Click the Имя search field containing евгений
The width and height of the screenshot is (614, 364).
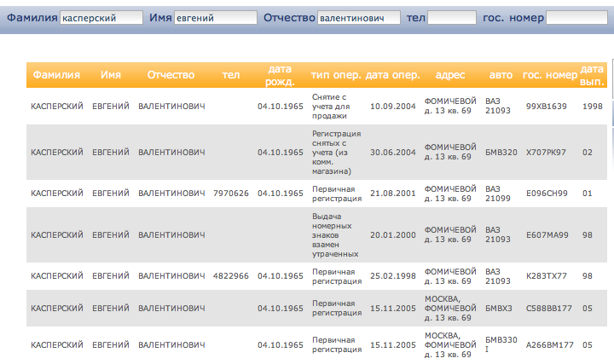(x=216, y=18)
